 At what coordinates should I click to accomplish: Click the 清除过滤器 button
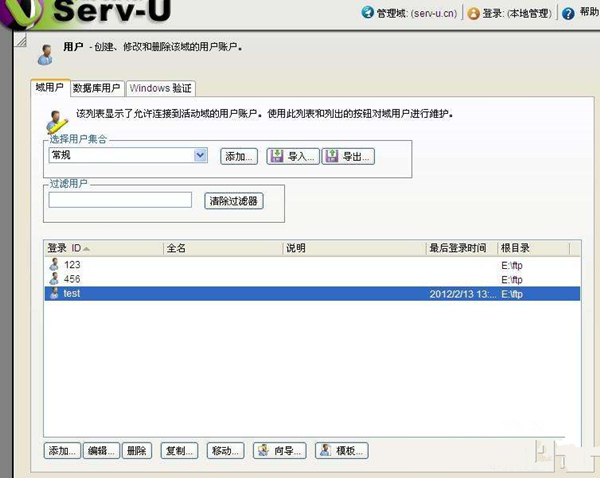pos(234,201)
